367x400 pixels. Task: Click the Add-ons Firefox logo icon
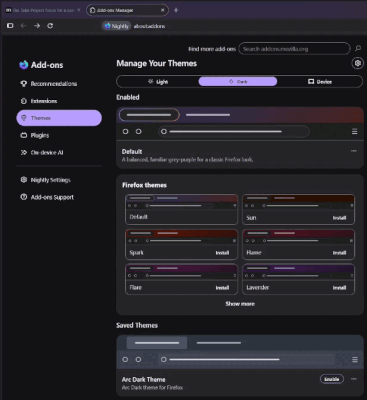coord(24,65)
